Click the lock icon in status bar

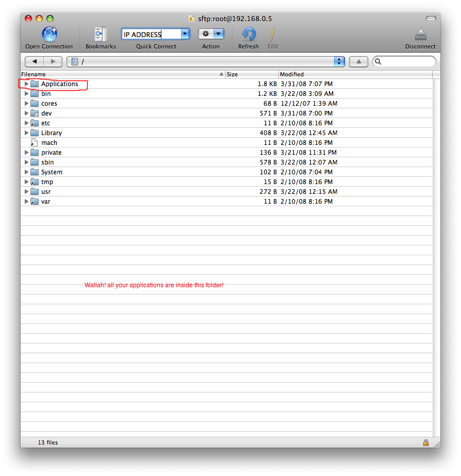click(426, 442)
